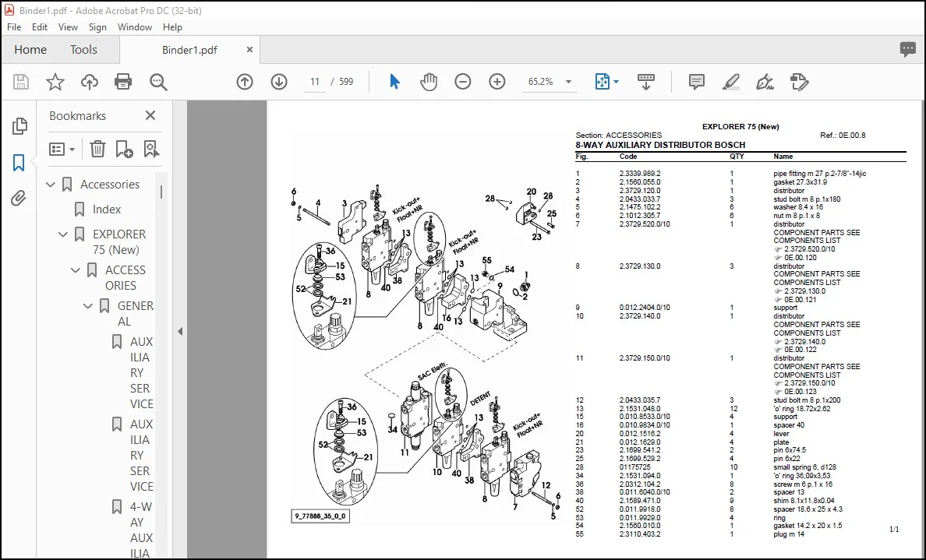This screenshot has height=560, width=926.
Task: Collapse the EXPLORER 75 (New) bookmark
Action: (63, 234)
